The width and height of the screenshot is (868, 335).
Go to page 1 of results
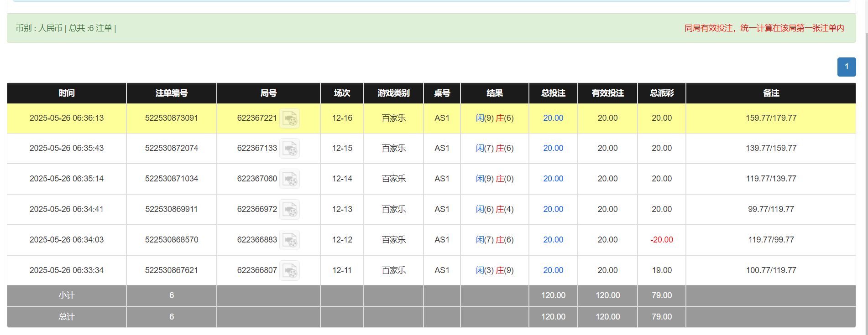pyautogui.click(x=846, y=67)
